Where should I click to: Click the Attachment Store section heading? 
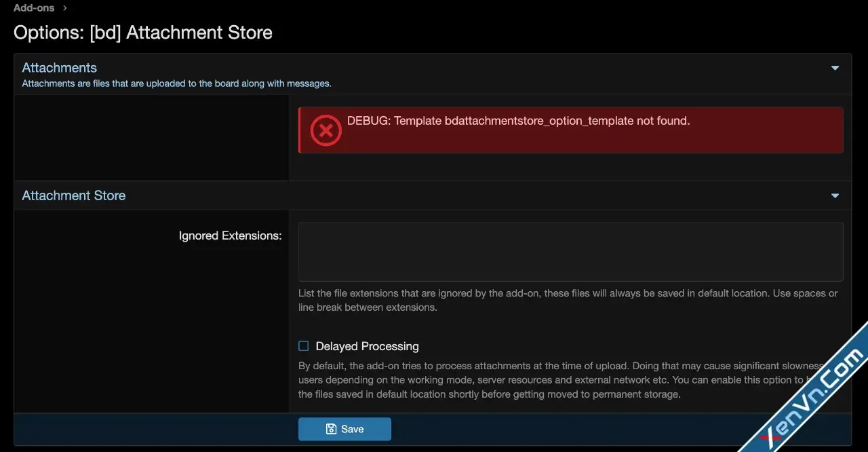click(74, 195)
